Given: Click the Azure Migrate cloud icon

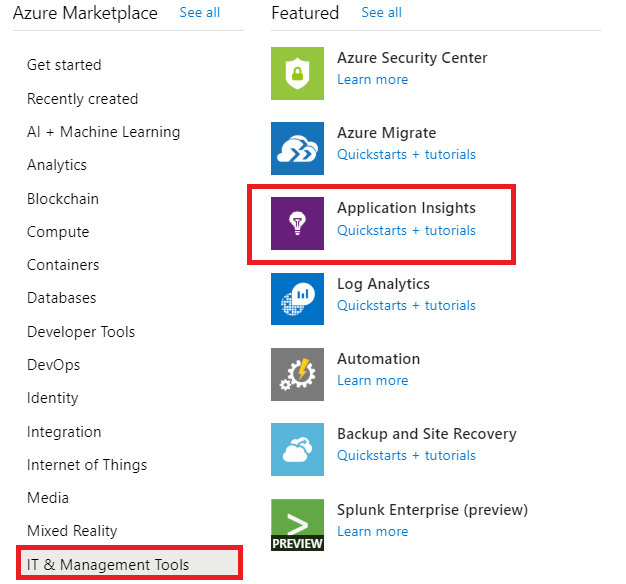Looking at the screenshot, I should (297, 148).
